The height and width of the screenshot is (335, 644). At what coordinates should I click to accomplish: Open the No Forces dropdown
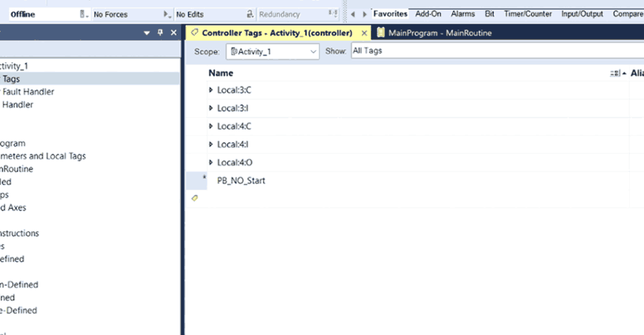pos(167,14)
